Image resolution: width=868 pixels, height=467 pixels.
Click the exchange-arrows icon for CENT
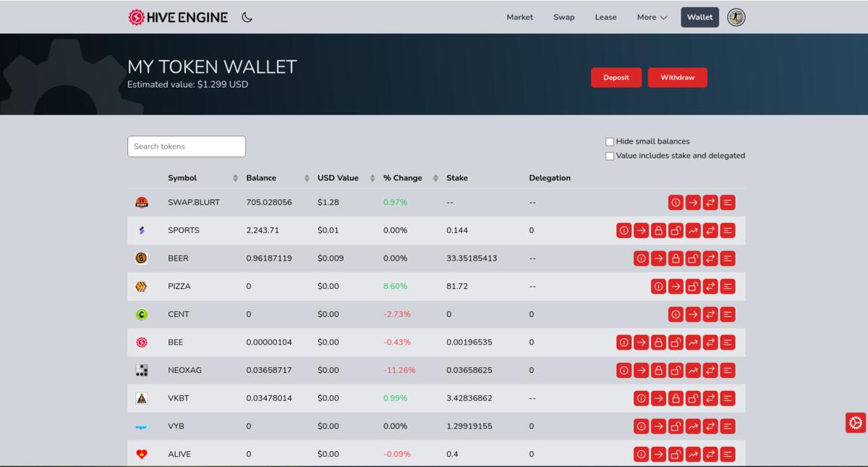coord(710,314)
